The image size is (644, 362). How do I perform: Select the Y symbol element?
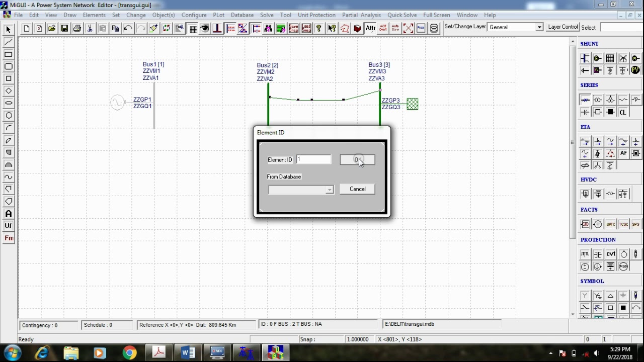coord(585,296)
